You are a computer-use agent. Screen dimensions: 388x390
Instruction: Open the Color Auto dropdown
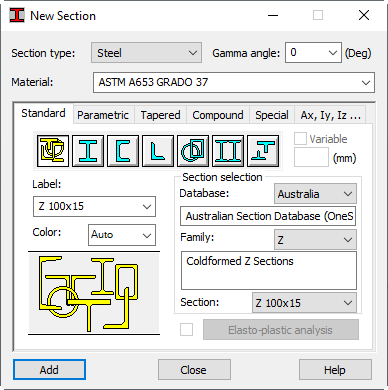122,235
